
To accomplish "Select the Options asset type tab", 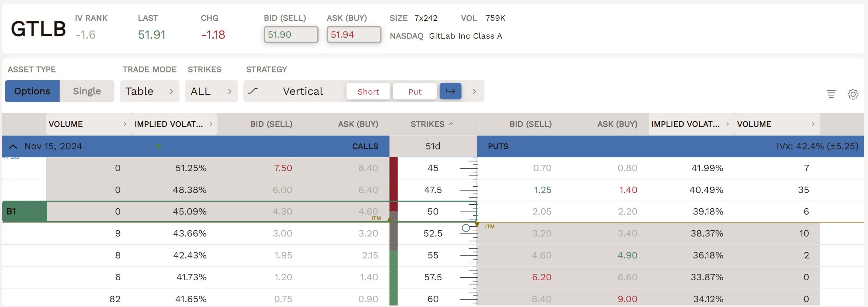I will (x=32, y=91).
